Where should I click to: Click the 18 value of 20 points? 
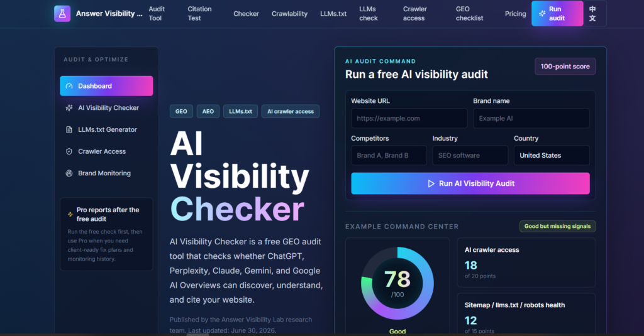470,266
